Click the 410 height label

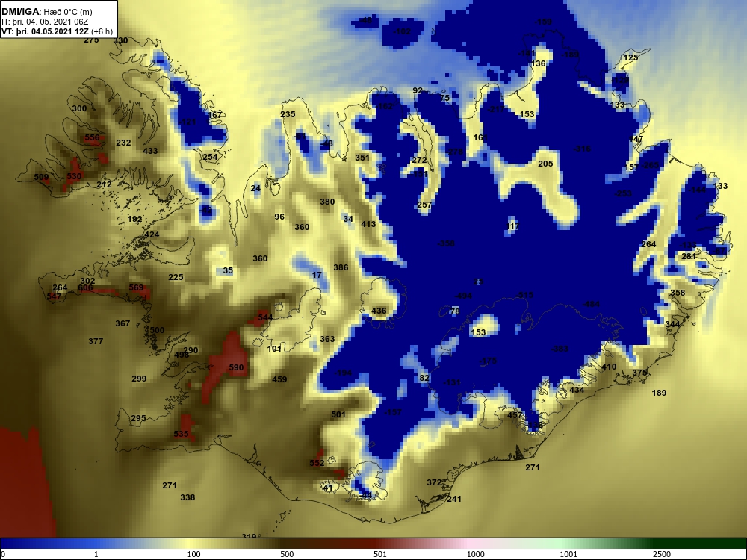click(609, 367)
